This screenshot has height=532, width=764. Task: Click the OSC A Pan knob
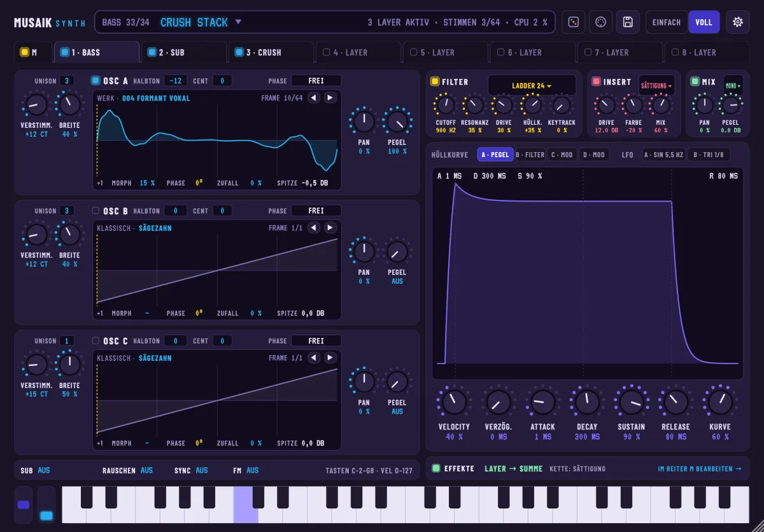click(364, 122)
